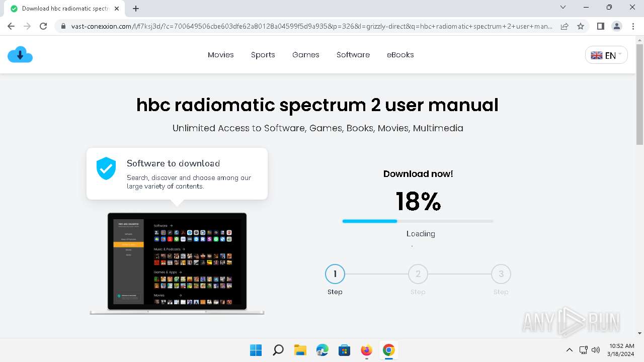
Task: Open taskbar Search
Action: (278, 350)
